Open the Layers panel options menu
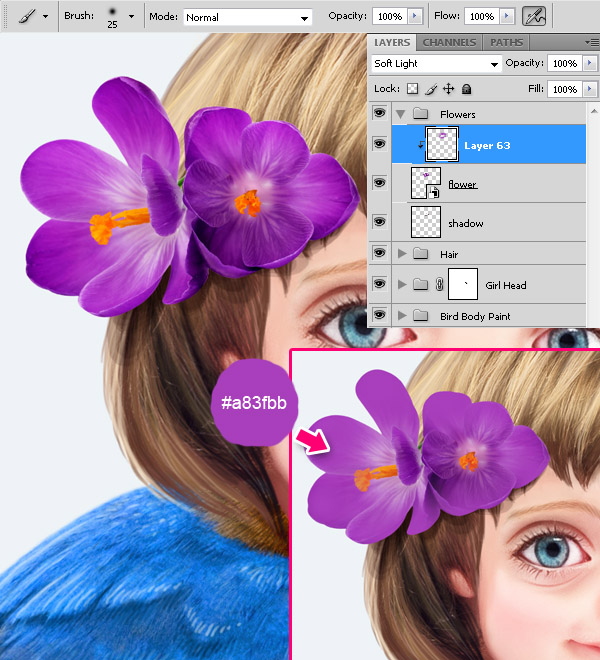The height and width of the screenshot is (660, 600). pos(592,43)
